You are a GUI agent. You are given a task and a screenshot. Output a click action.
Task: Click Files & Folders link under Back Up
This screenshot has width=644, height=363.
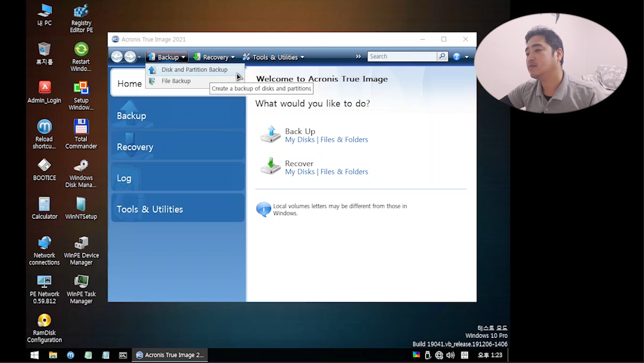(x=344, y=139)
